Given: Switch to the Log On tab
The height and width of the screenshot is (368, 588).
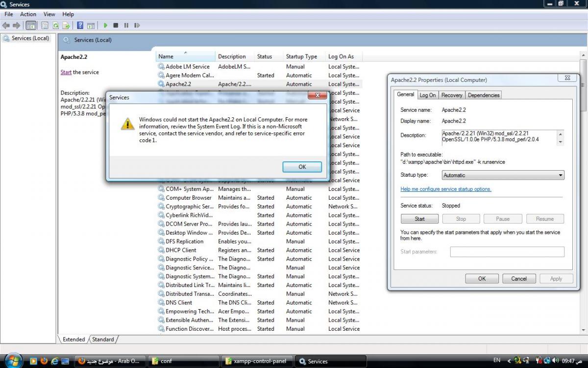Looking at the screenshot, I should coord(427,95).
